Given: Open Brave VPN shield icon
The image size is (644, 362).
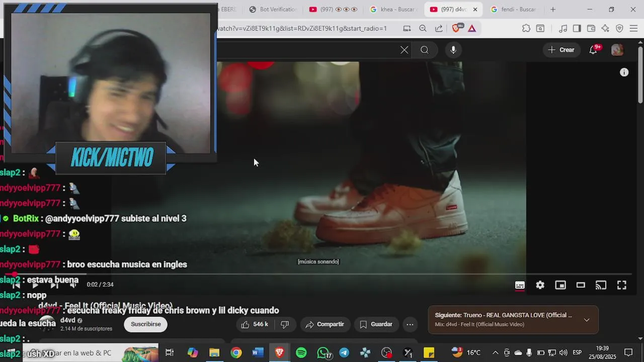Looking at the screenshot, I should [x=619, y=28].
